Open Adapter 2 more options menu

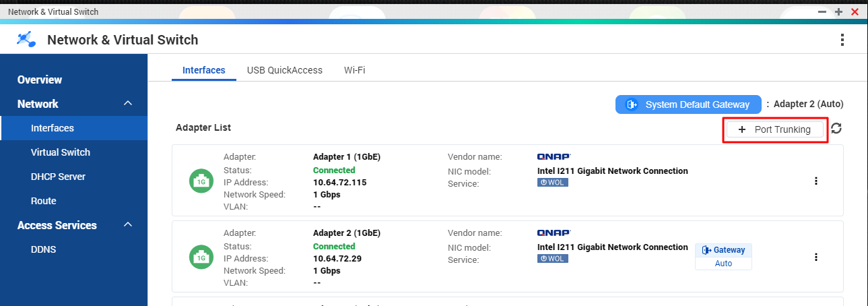pyautogui.click(x=816, y=257)
